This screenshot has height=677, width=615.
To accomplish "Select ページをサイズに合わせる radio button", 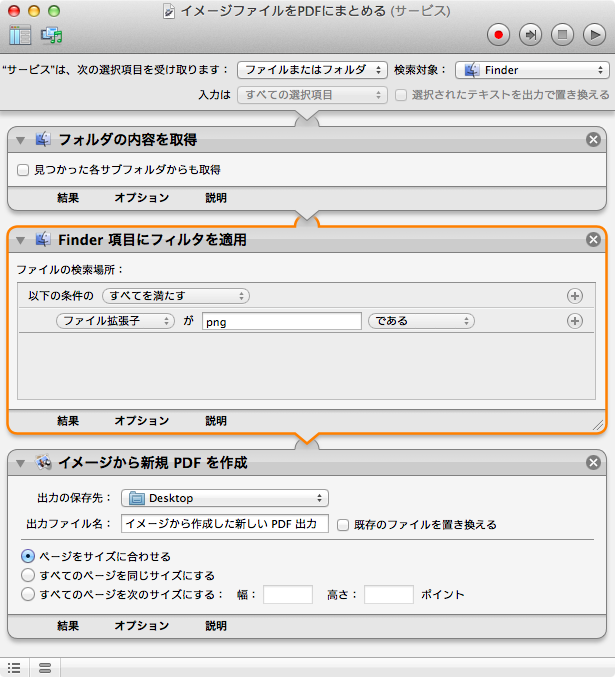I will tap(28, 556).
